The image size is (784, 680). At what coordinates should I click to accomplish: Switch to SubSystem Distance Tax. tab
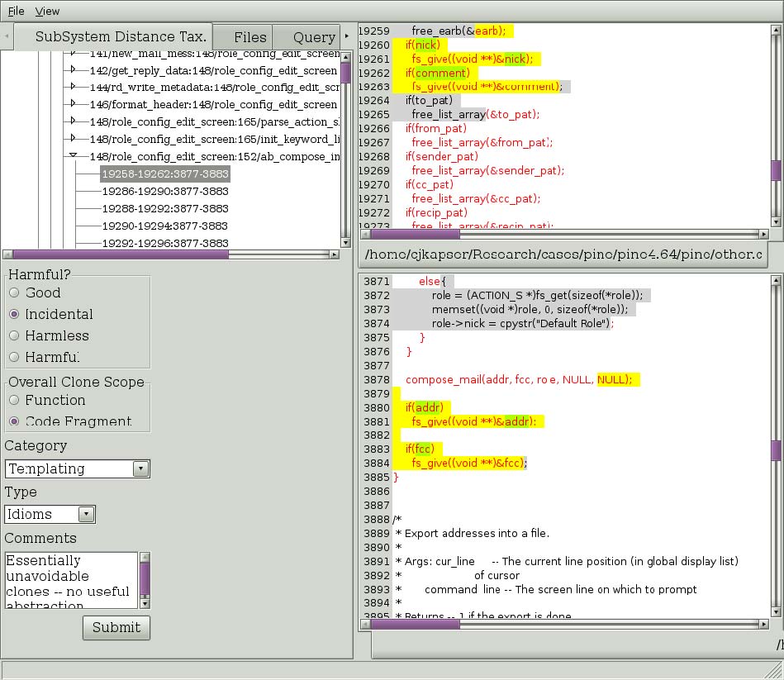(113, 36)
